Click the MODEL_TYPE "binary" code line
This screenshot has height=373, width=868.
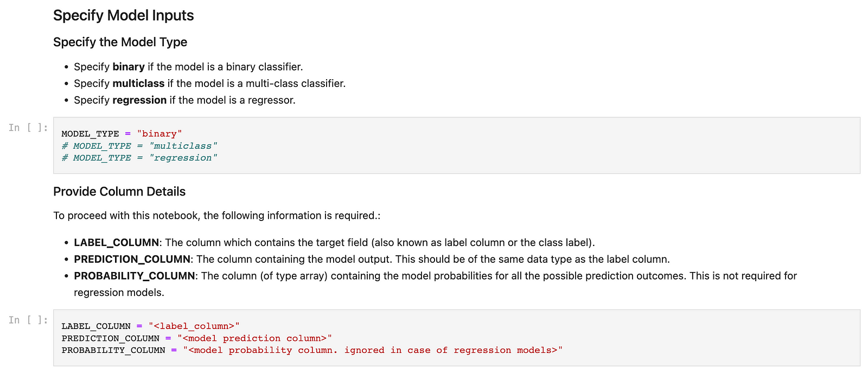click(122, 134)
